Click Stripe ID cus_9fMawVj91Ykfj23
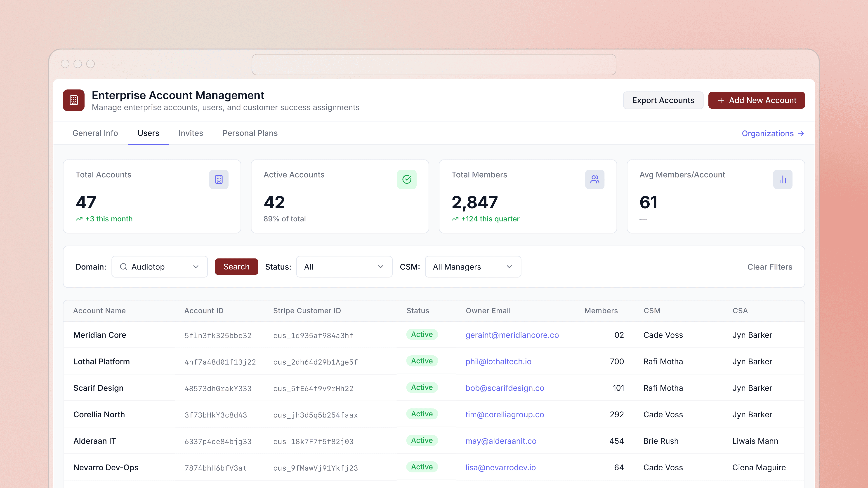This screenshot has height=488, width=868. pos(315,468)
